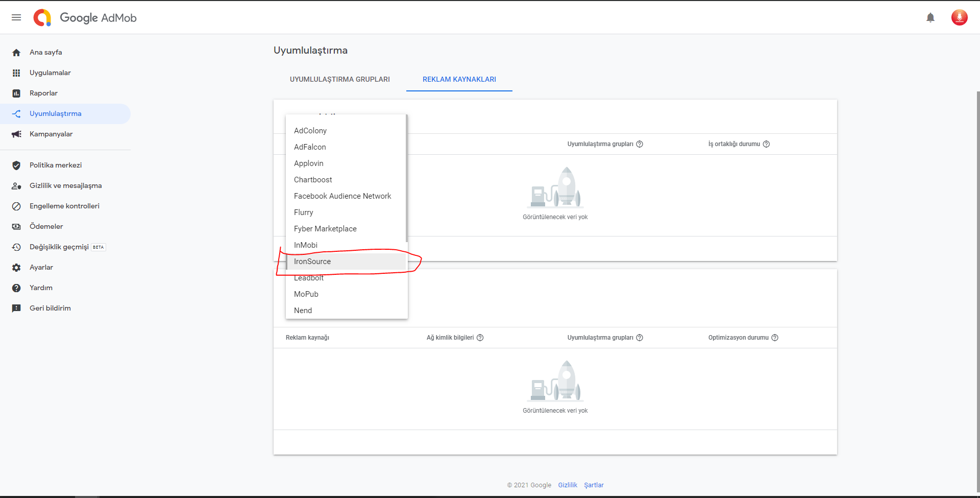Screen dimensions: 980x498
Task: Click the Ayarlar gear icon
Action: pyautogui.click(x=16, y=268)
